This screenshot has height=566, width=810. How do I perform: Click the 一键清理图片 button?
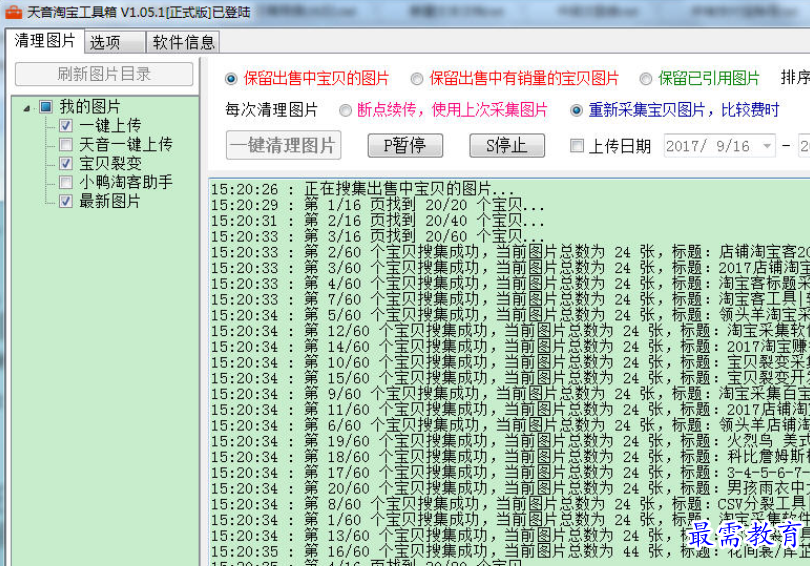(x=284, y=145)
